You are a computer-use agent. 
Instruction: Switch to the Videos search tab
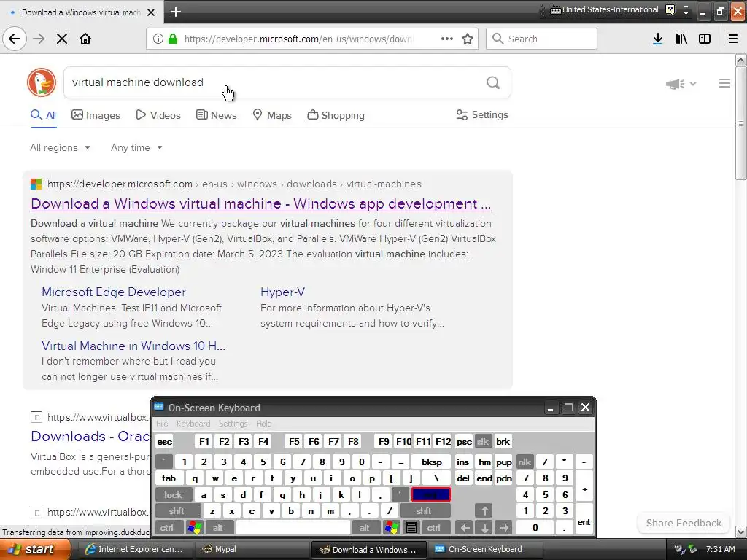(158, 115)
